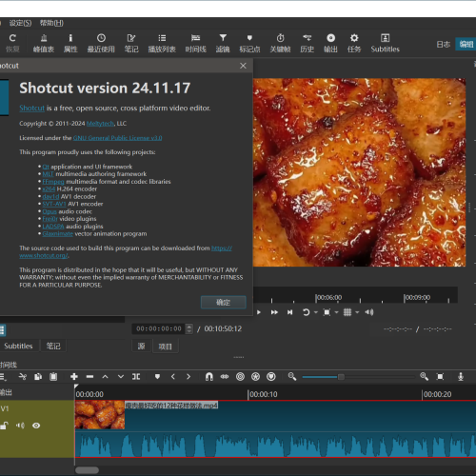Ripple delete with the minus icon
The height and width of the screenshot is (476, 476).
click(x=89, y=377)
